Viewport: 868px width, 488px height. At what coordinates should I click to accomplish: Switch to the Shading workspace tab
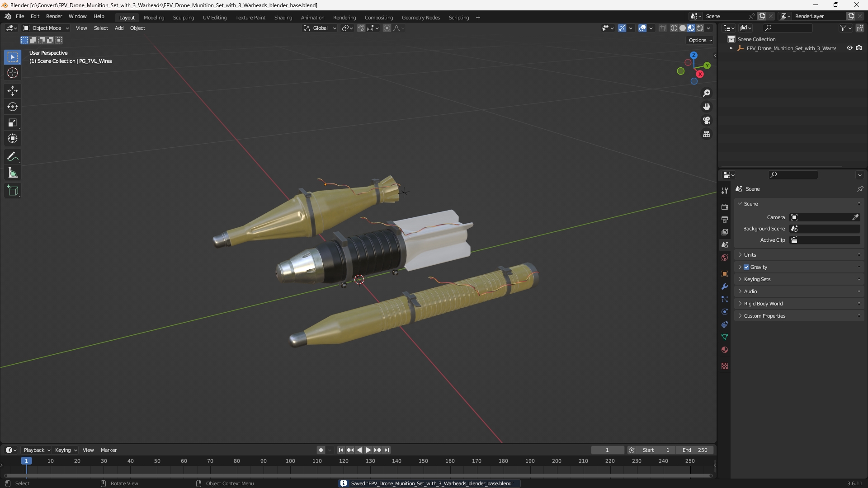[x=283, y=18]
